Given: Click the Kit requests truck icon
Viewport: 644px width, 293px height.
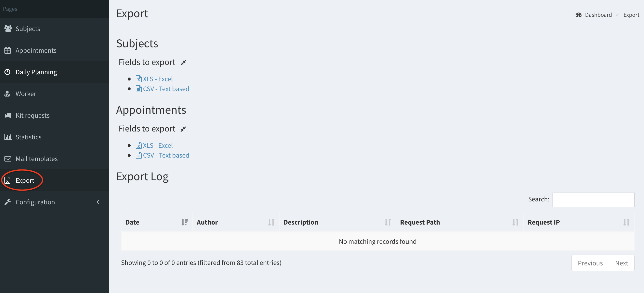Looking at the screenshot, I should (8, 115).
